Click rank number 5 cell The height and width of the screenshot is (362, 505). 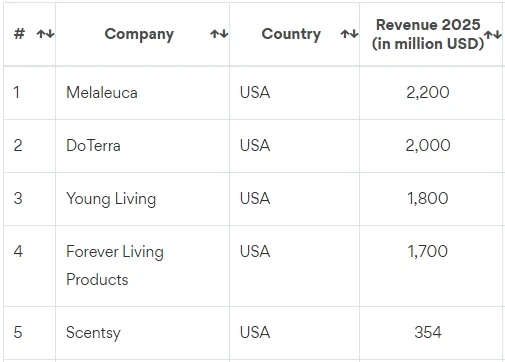pos(29,333)
